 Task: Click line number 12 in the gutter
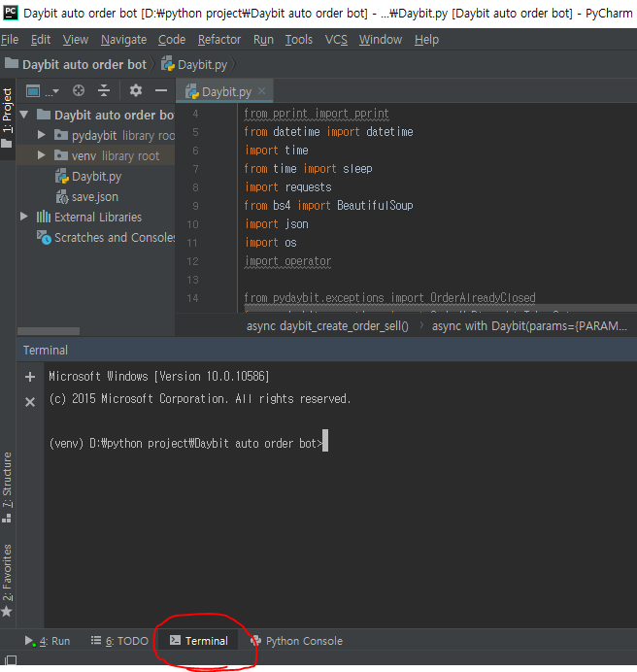pyautogui.click(x=192, y=261)
